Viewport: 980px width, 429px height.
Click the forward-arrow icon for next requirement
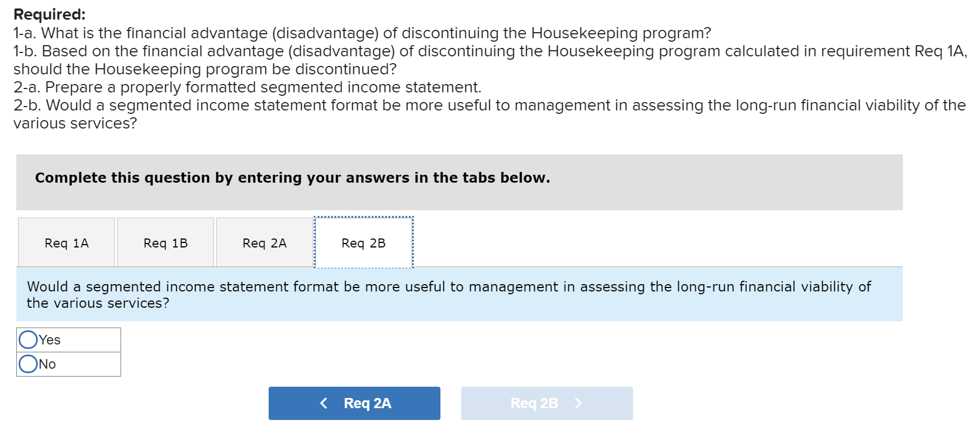pyautogui.click(x=578, y=403)
